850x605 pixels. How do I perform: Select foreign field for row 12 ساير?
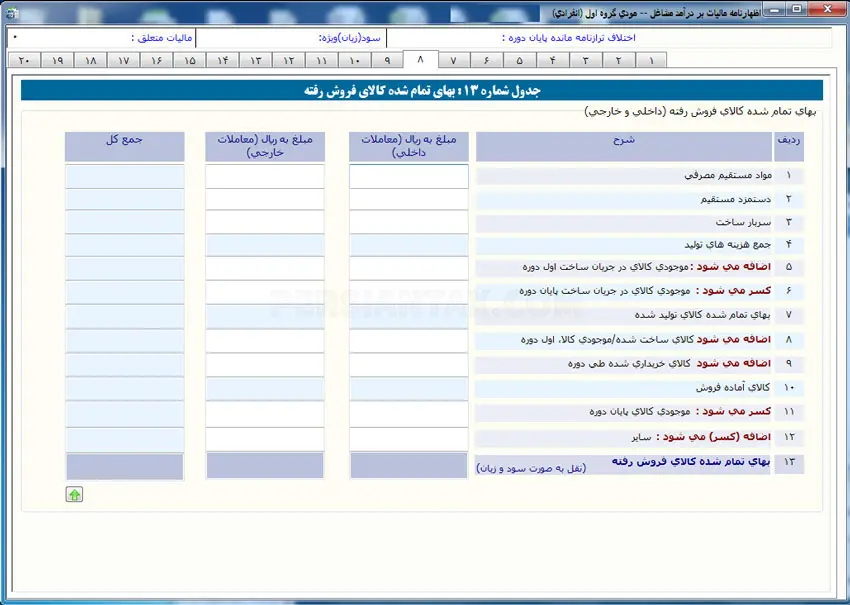[265, 439]
